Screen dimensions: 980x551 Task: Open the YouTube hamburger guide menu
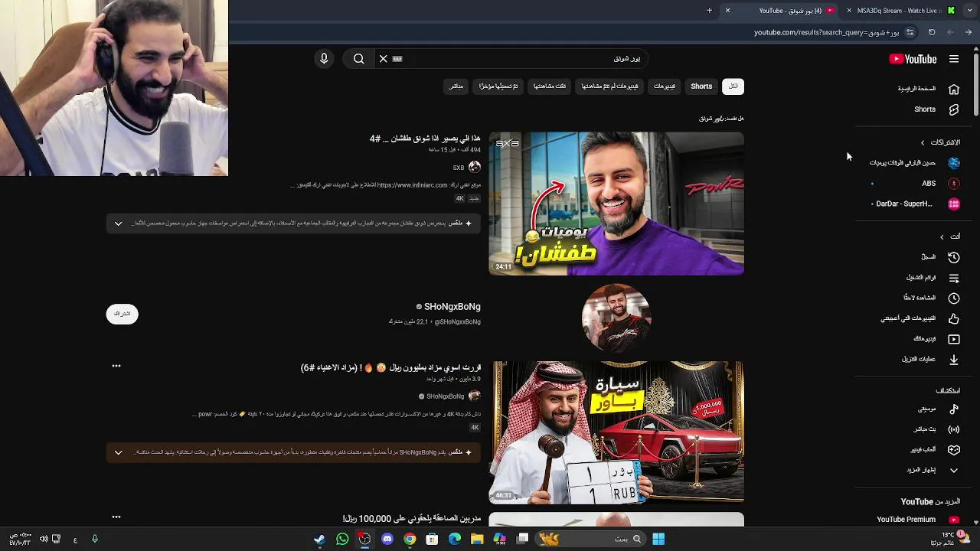coord(953,59)
